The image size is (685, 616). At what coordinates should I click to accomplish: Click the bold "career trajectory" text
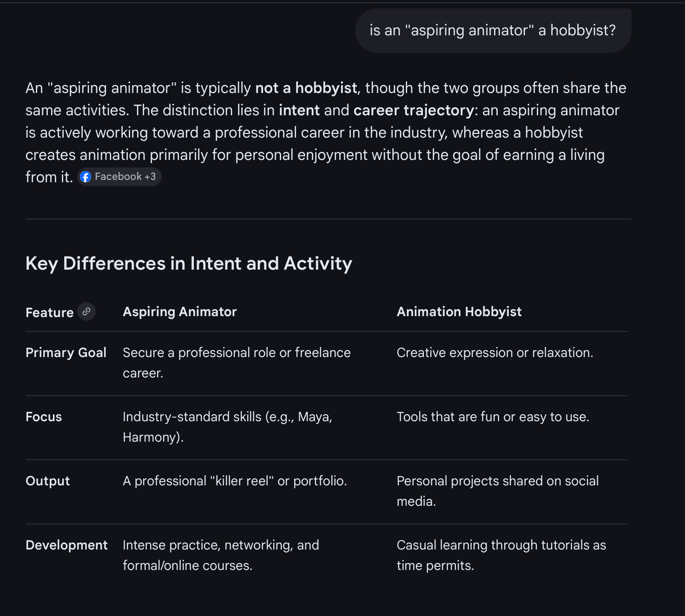pyautogui.click(x=414, y=110)
